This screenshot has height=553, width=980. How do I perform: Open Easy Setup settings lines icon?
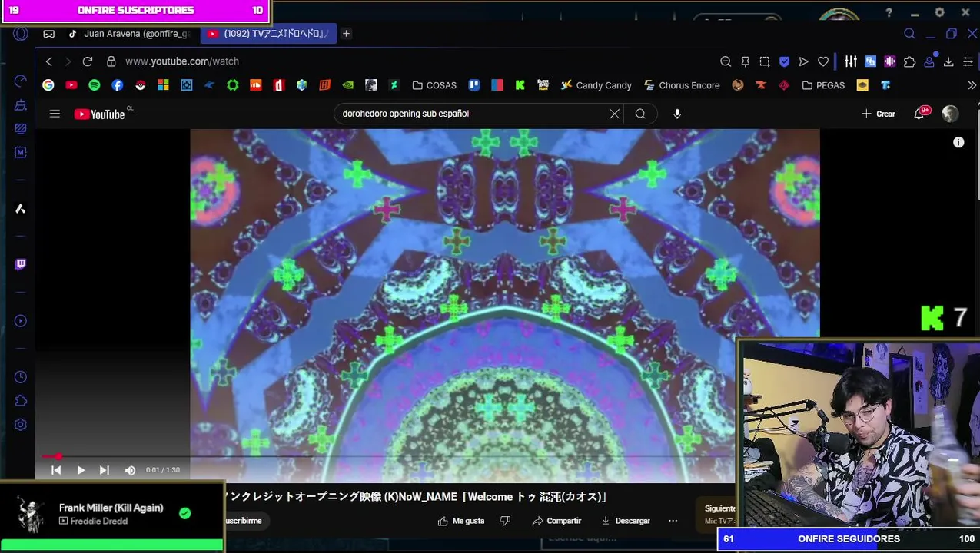[x=968, y=61]
